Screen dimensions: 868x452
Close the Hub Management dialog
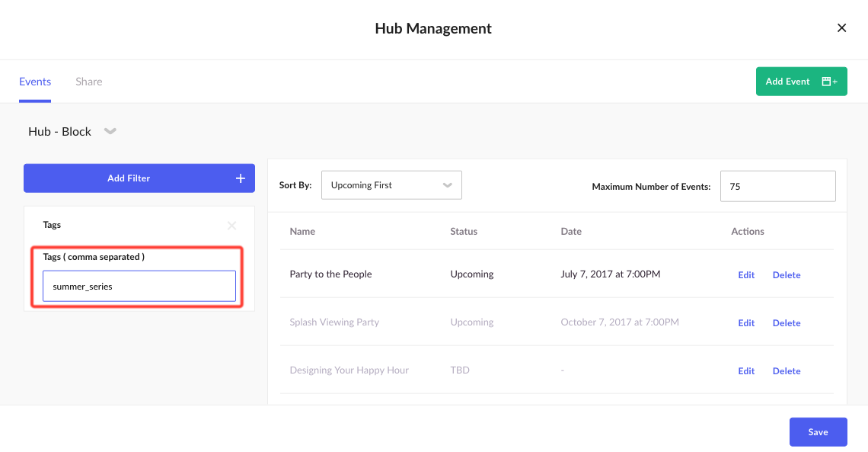coord(841,27)
